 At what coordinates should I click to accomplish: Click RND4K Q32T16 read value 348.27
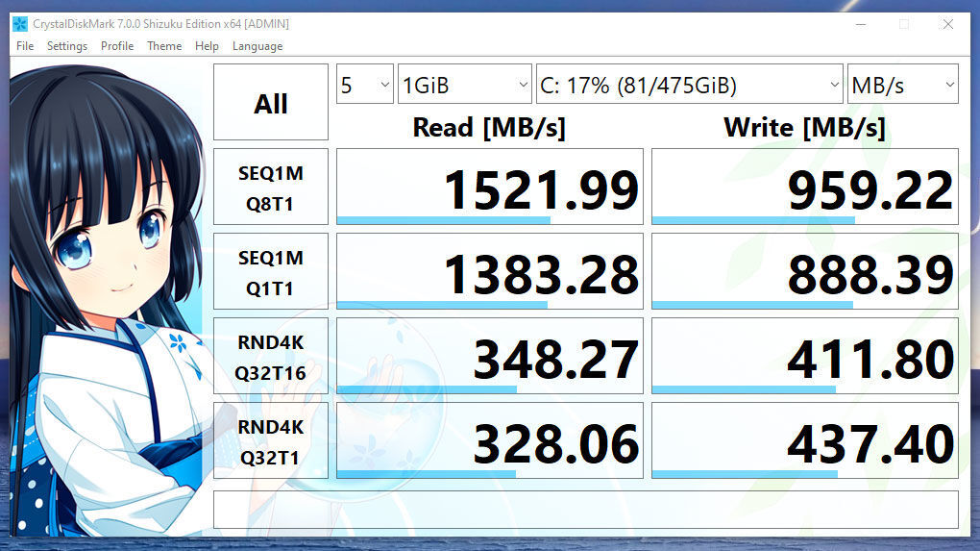[490, 356]
